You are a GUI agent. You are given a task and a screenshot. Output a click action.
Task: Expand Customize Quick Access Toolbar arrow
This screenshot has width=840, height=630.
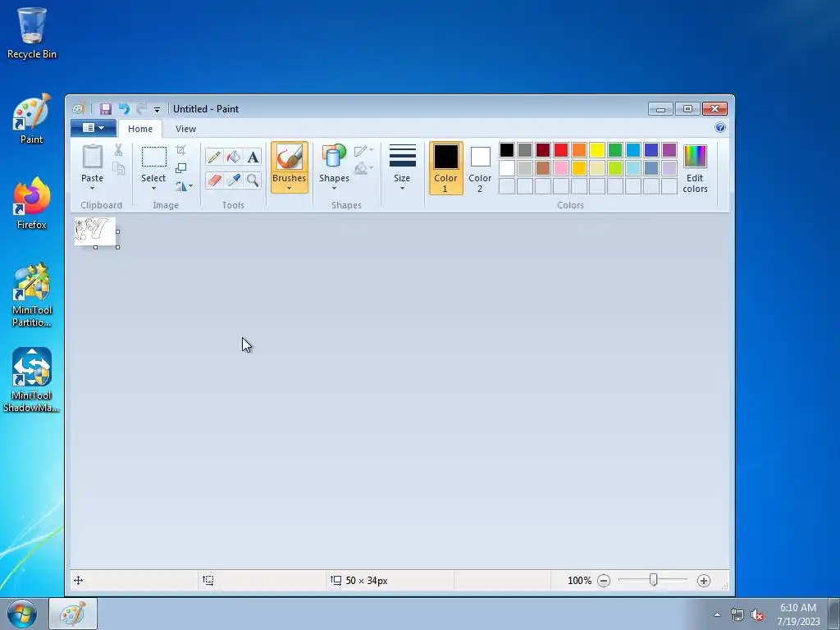coord(157,109)
